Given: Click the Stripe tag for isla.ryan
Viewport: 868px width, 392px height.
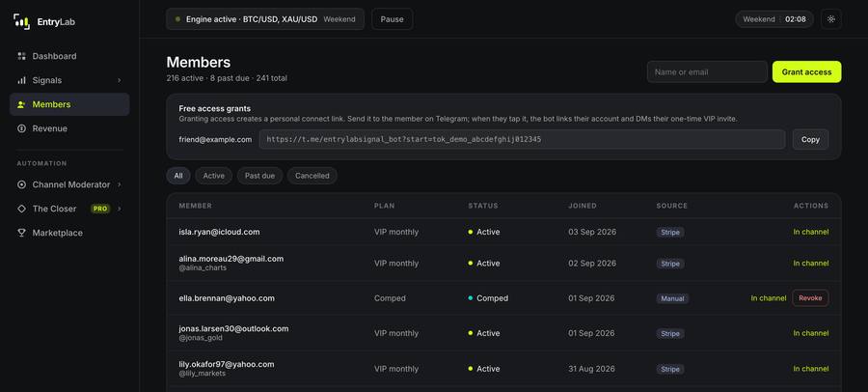Looking at the screenshot, I should tap(670, 232).
